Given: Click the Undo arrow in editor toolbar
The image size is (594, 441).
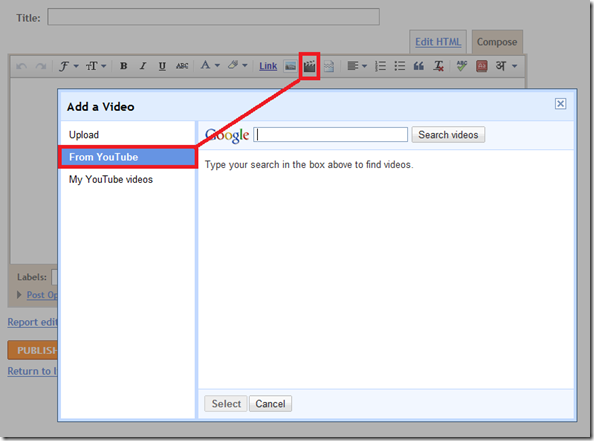Looking at the screenshot, I should pos(22,66).
